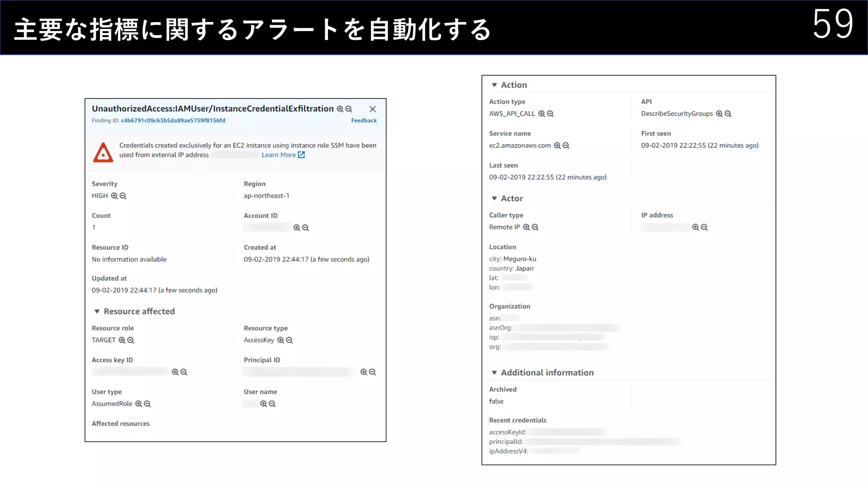This screenshot has height=488, width=868.
Task: Close the GuardDuty finding panel
Action: (373, 109)
